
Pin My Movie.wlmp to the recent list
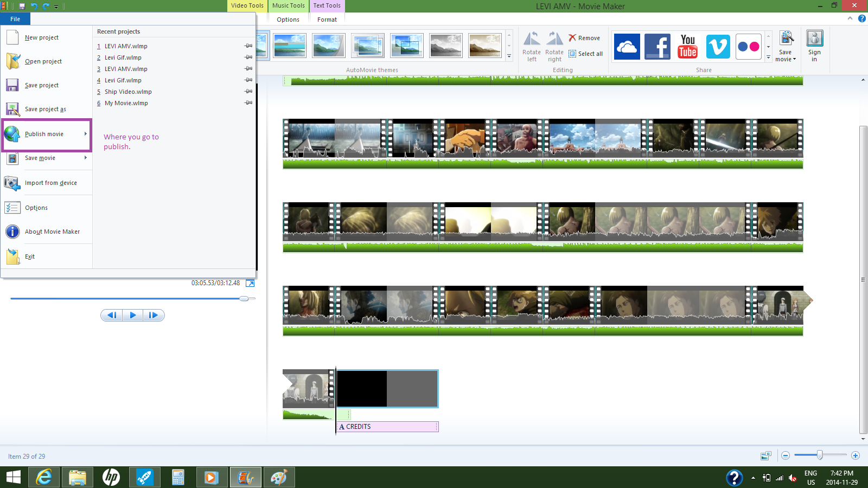click(248, 103)
